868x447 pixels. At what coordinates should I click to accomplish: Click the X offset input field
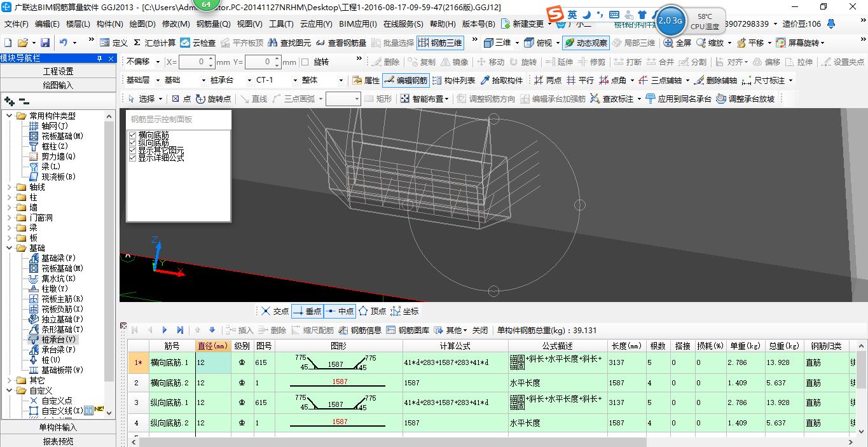[196, 62]
